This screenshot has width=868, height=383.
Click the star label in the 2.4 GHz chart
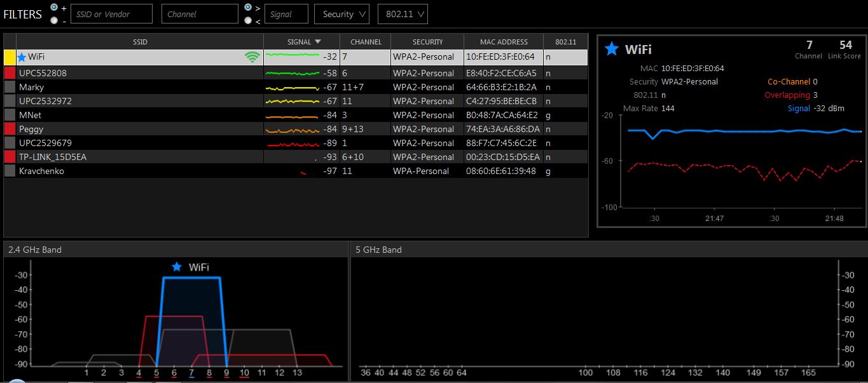(177, 267)
